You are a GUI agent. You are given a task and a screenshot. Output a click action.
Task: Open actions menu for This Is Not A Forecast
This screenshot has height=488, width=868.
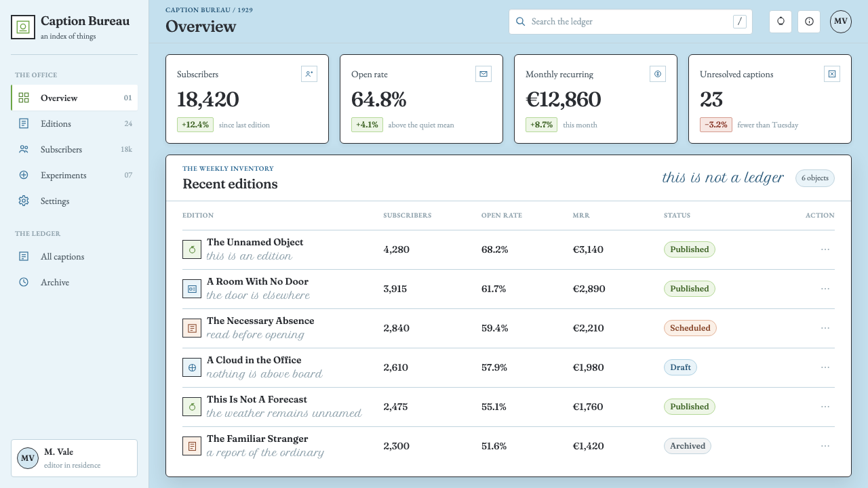pyautogui.click(x=825, y=407)
